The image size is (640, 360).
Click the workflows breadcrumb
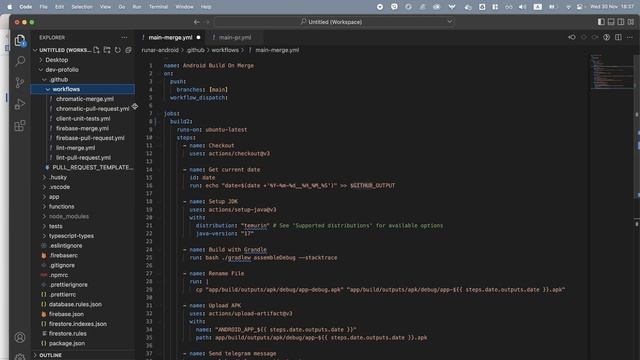225,50
